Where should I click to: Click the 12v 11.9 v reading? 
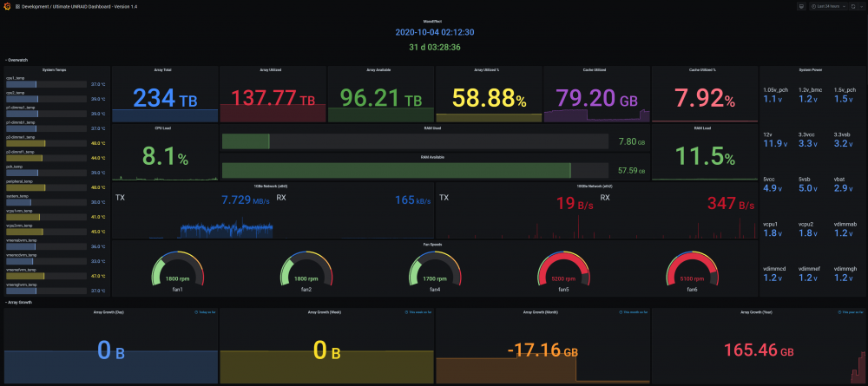pyautogui.click(x=775, y=143)
